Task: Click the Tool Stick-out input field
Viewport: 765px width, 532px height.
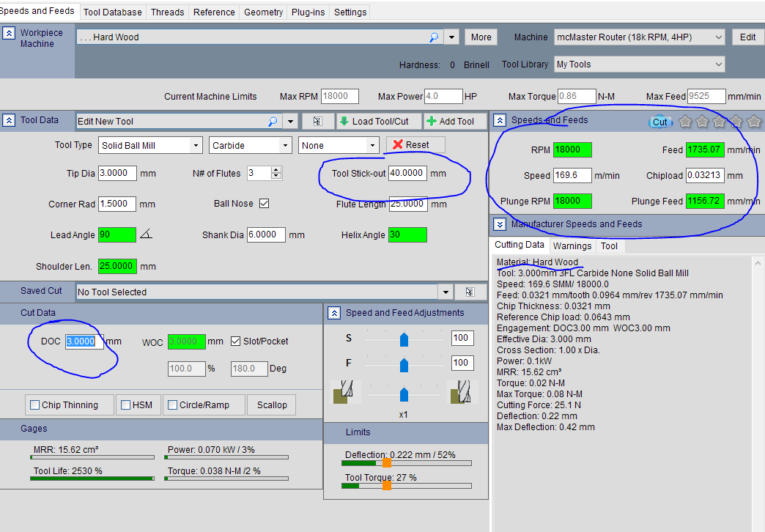Action: click(x=407, y=174)
